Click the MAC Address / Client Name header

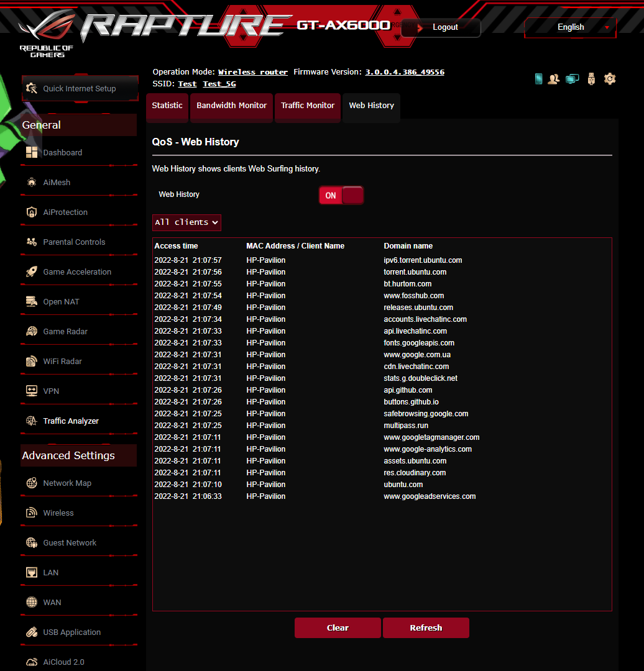coord(295,246)
